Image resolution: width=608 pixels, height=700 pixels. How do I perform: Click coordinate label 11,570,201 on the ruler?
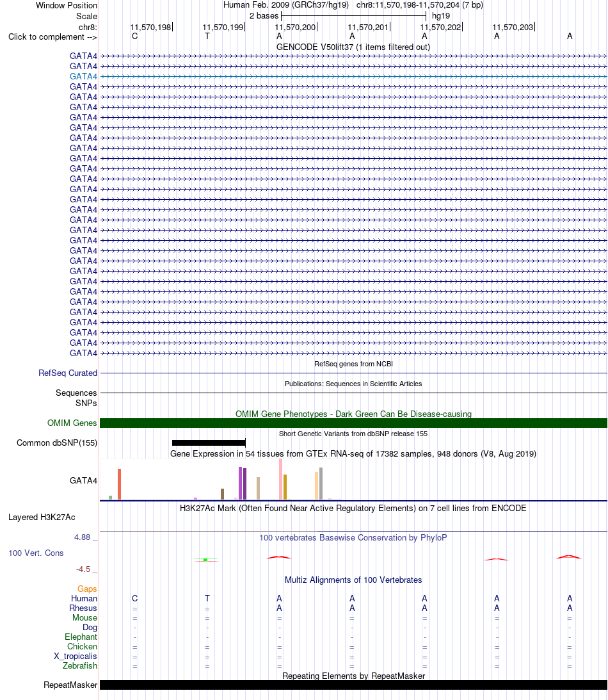click(368, 28)
